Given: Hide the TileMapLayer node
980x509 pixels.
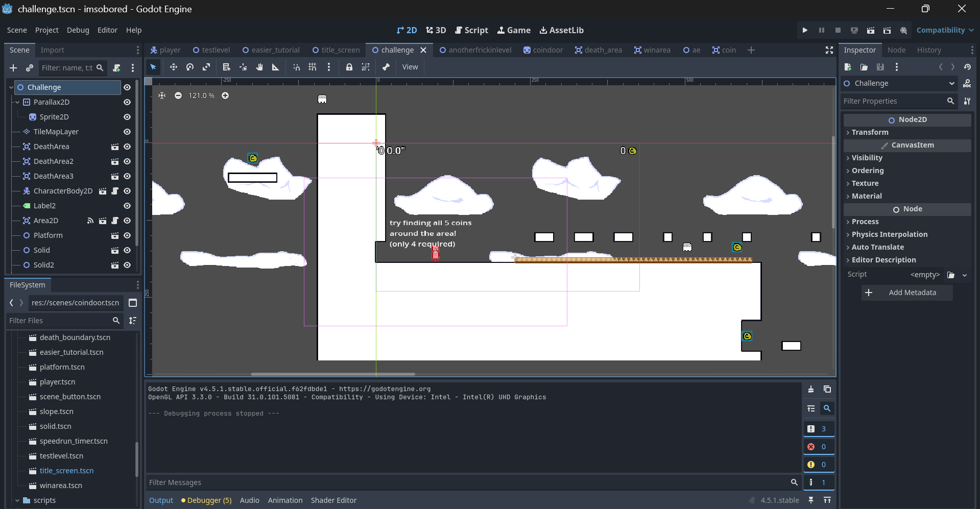Looking at the screenshot, I should coord(127,132).
